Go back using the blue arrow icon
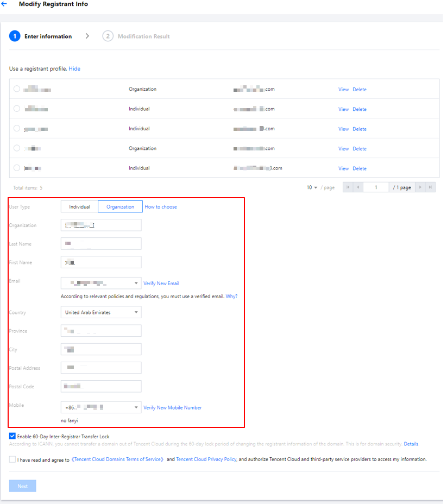The width and height of the screenshot is (447, 504). pyautogui.click(x=4, y=4)
